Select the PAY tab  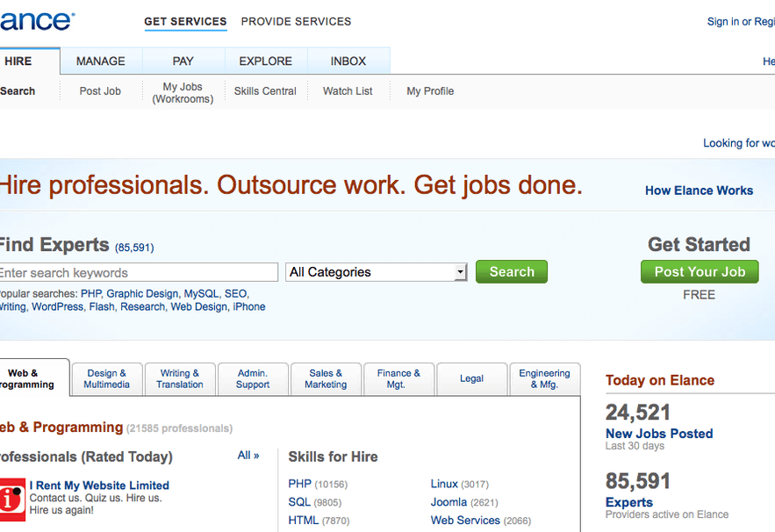[183, 61]
